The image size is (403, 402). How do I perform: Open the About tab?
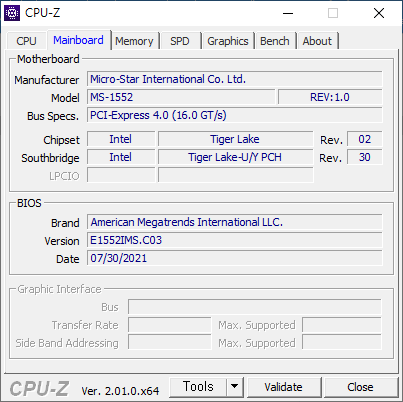point(317,41)
